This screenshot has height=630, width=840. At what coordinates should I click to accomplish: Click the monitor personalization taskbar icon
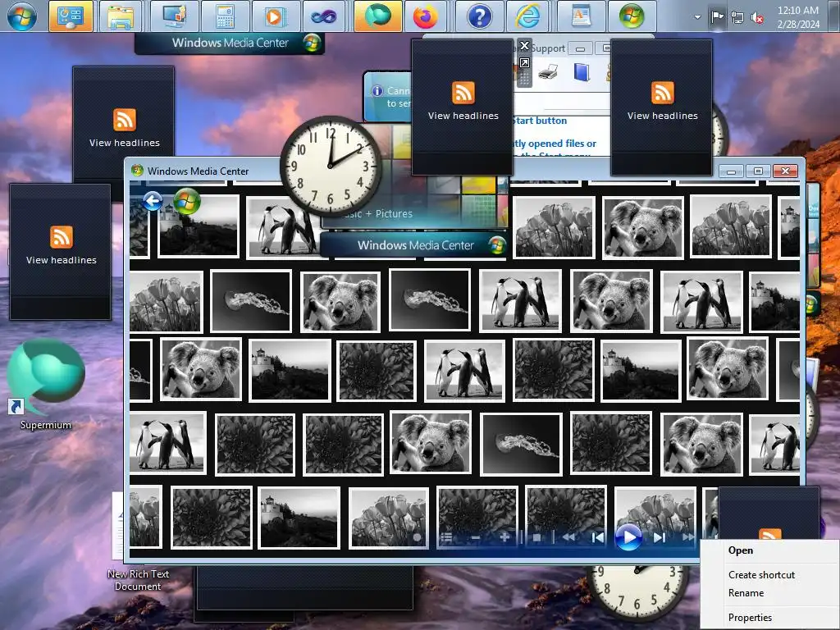[x=176, y=16]
